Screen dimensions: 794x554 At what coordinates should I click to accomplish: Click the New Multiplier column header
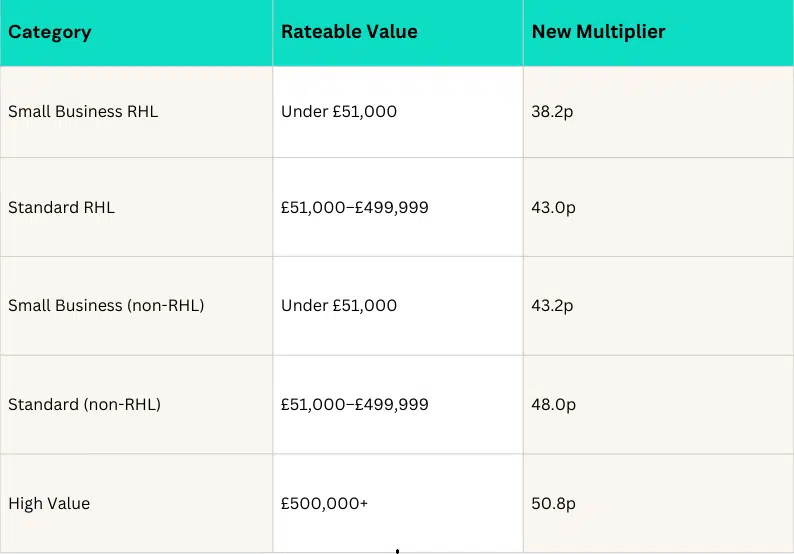tap(598, 32)
